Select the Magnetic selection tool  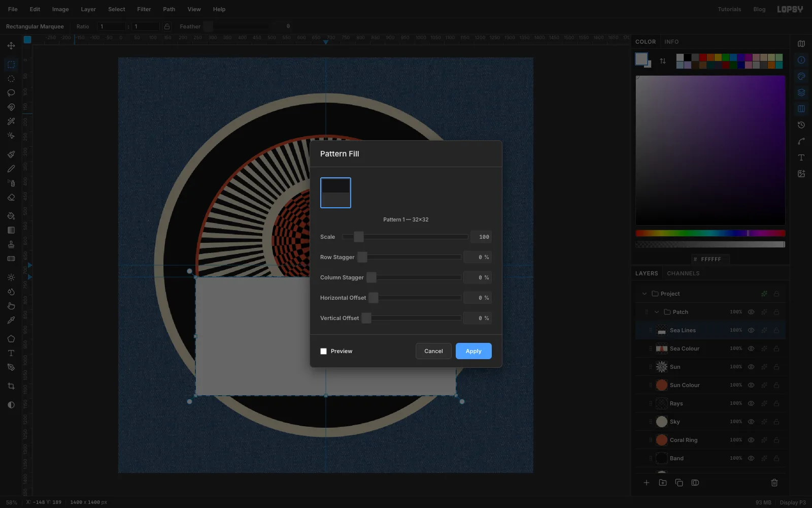[x=11, y=107]
